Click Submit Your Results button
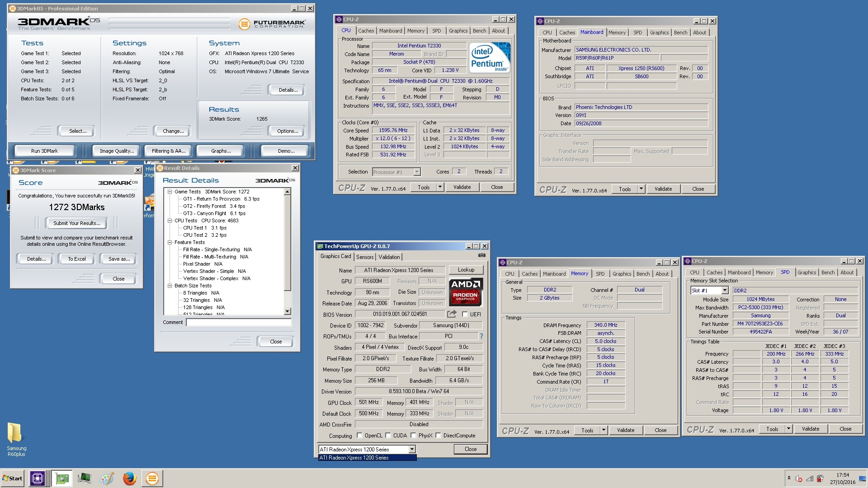The width and height of the screenshot is (868, 488). [x=77, y=223]
